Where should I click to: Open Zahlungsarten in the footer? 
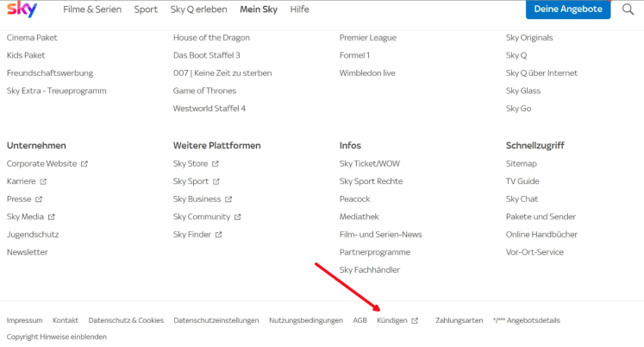pyautogui.click(x=460, y=320)
